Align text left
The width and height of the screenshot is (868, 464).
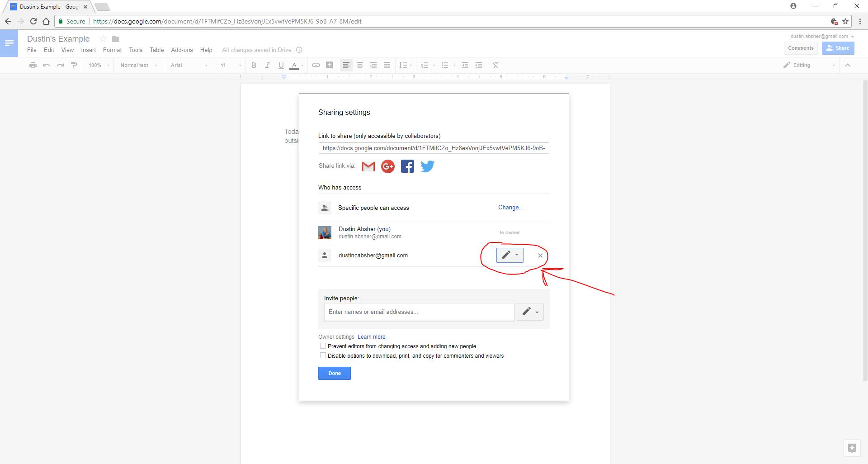(x=346, y=65)
